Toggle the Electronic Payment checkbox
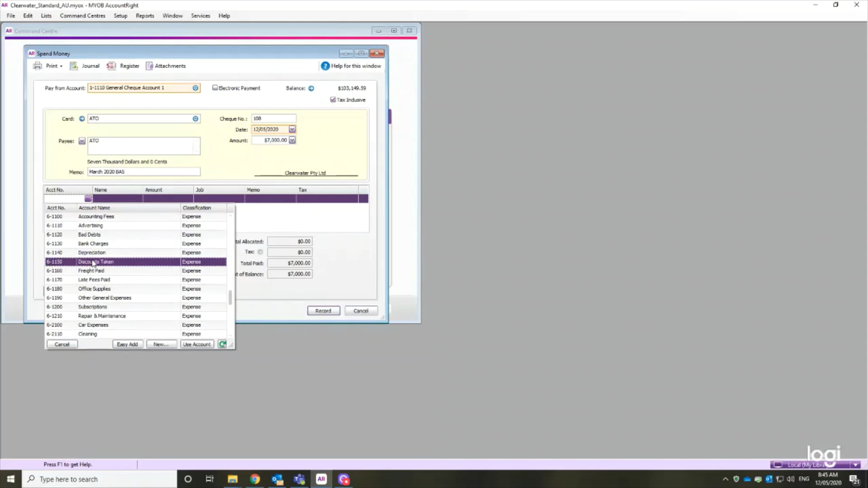 point(215,88)
